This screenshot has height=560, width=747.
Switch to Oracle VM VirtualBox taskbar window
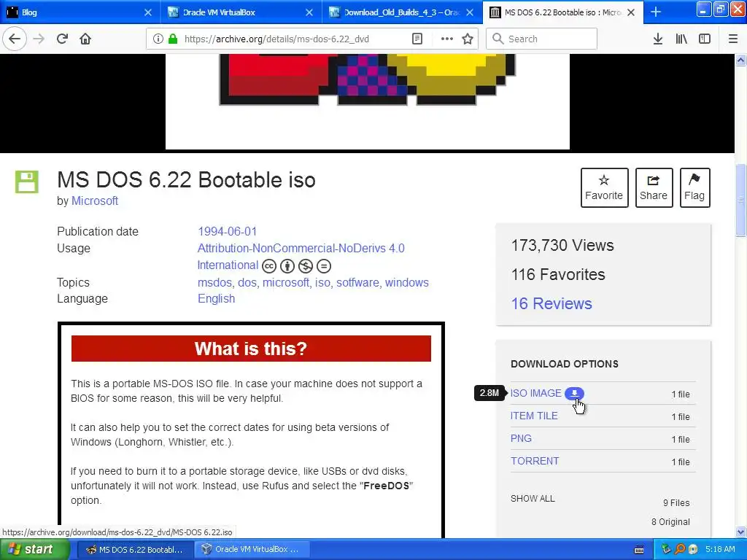252,550
